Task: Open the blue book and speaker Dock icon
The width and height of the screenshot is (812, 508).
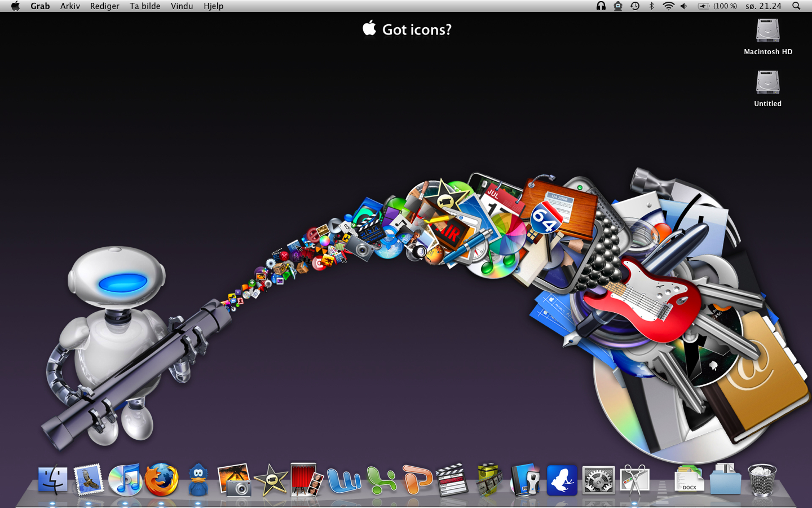Action: pos(525,480)
